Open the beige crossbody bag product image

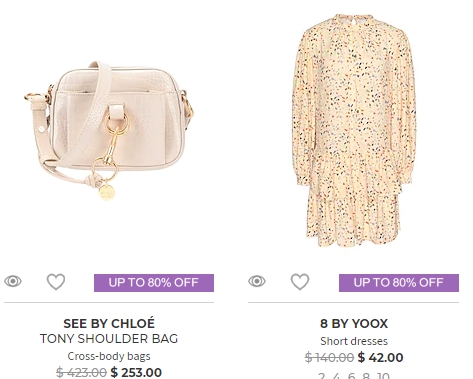click(109, 131)
